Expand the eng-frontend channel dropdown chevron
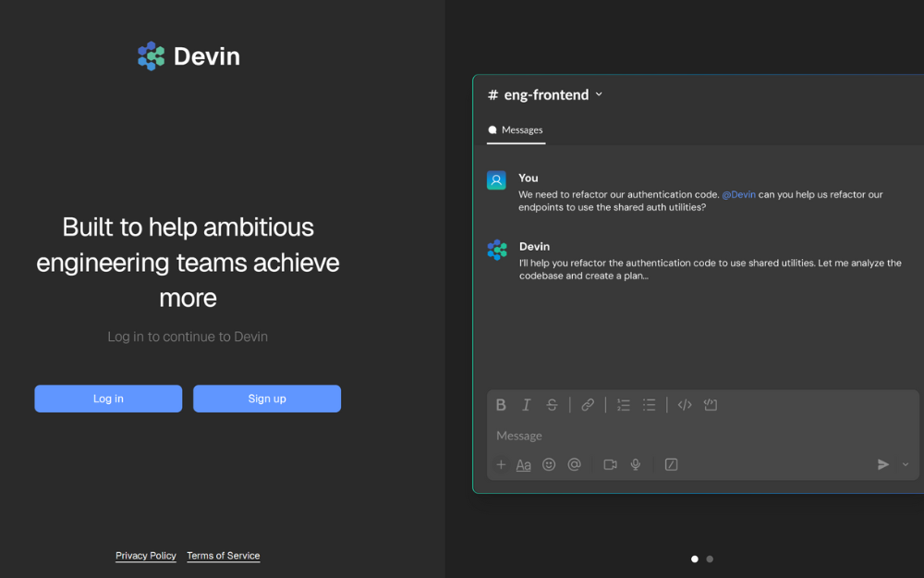This screenshot has height=578, width=924. (599, 94)
